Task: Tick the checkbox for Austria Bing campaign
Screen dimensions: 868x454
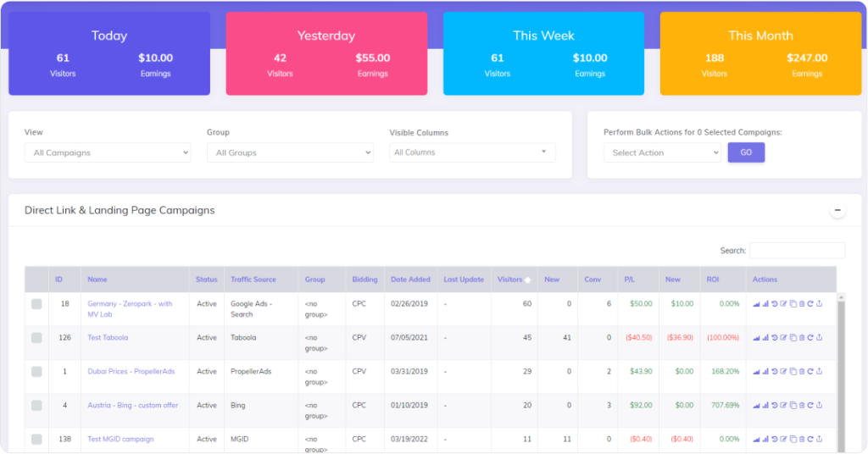Action: pyautogui.click(x=36, y=406)
